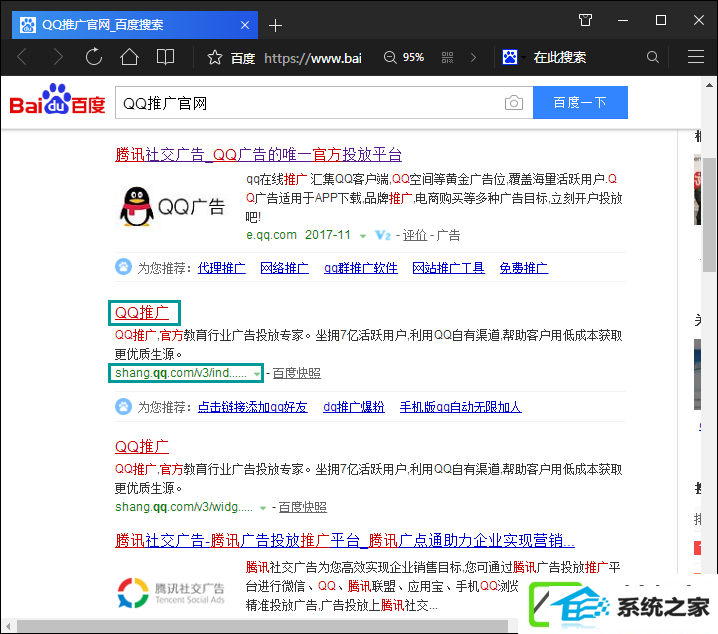Viewport: 718px width, 634px height.
Task: Click the address bar URL https://www.bai
Action: [x=313, y=58]
